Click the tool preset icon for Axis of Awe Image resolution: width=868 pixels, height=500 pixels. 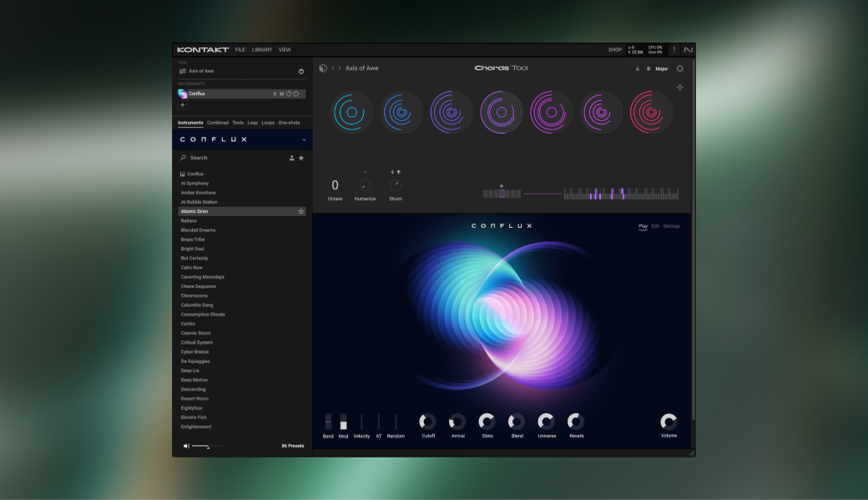coord(183,71)
